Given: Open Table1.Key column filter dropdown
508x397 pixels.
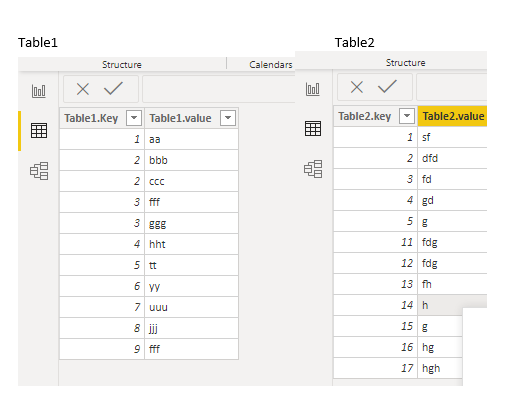Looking at the screenshot, I should (x=134, y=118).
